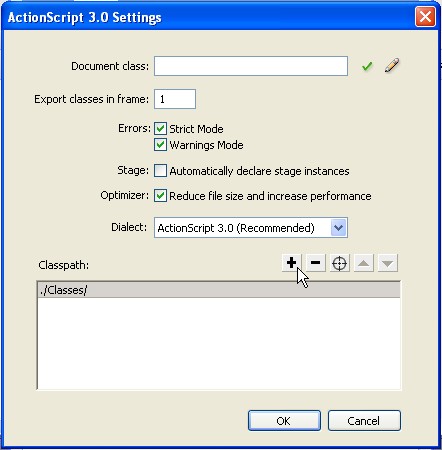Toggle the Warnings Mode checkbox
The image size is (442, 450).
[x=160, y=145]
